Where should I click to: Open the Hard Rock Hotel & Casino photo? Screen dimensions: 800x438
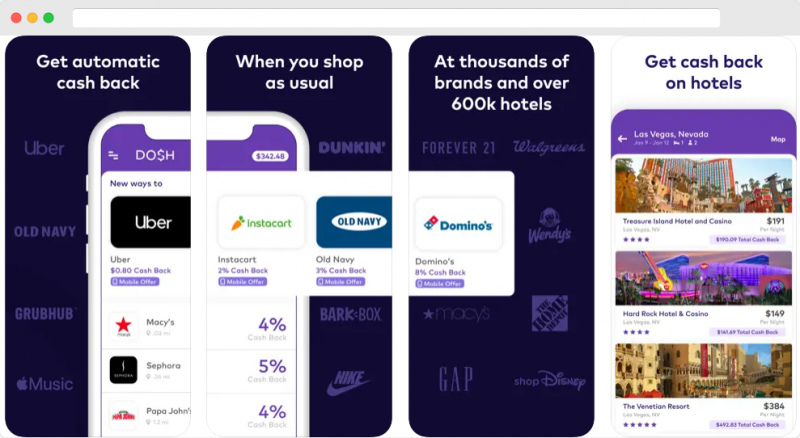[704, 278]
